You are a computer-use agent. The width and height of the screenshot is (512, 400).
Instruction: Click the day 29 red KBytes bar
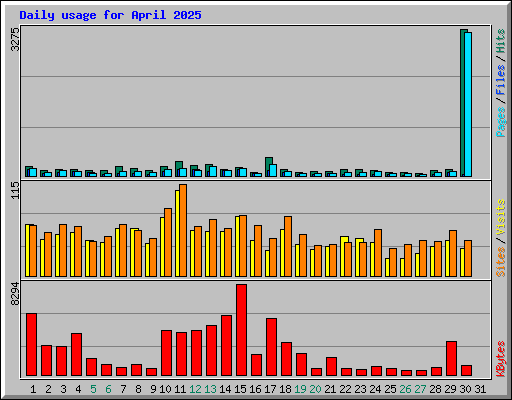point(451,358)
